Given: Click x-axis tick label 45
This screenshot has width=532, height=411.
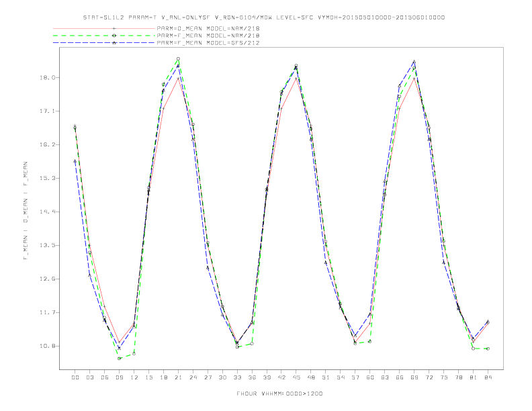Looking at the screenshot, I should (x=296, y=377).
